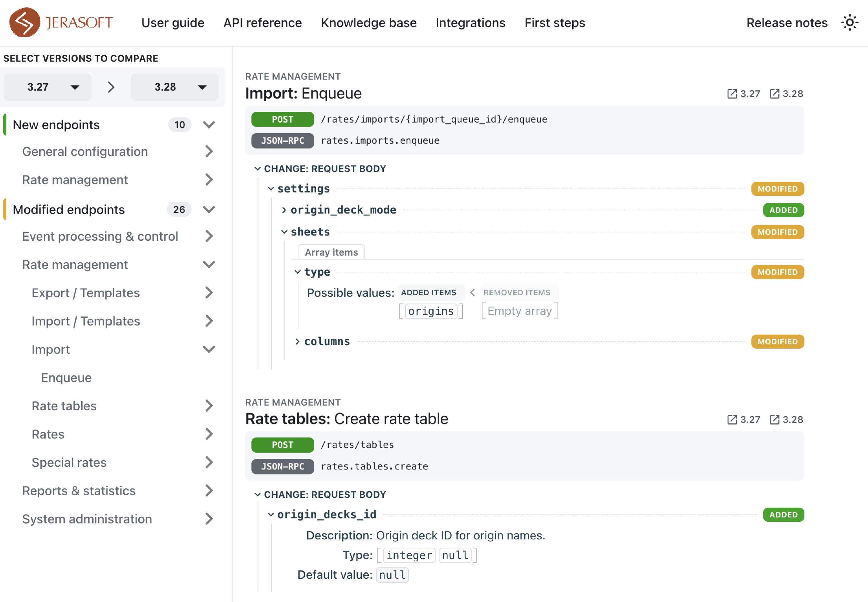The image size is (868, 602).
Task: Click the Rate tables: Create rate table heading
Action: coord(347,419)
